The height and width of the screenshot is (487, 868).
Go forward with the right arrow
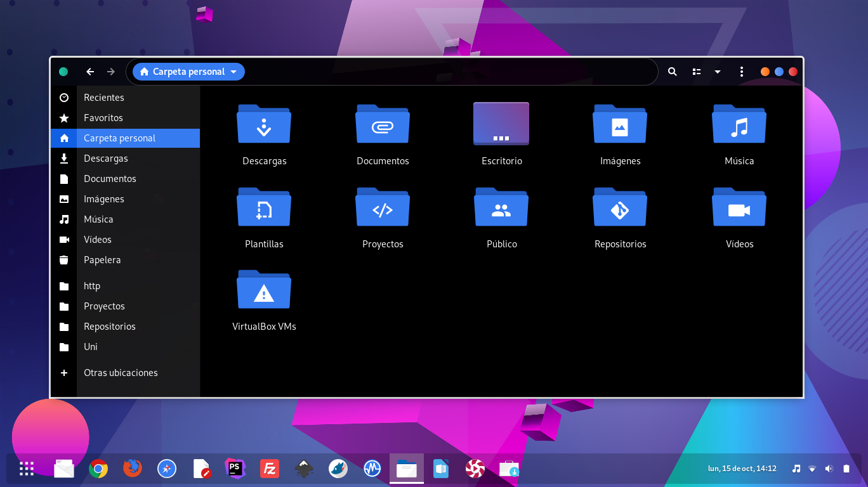111,72
